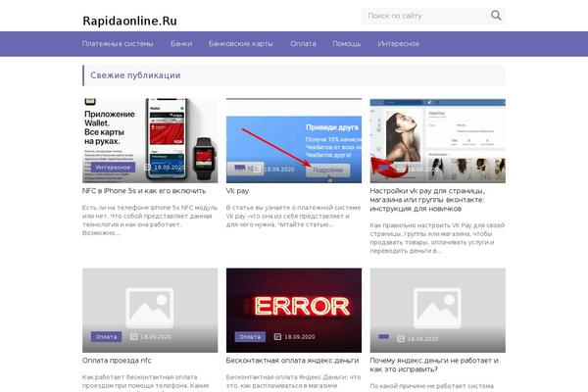This screenshot has height=392, width=588.
Task: Open the VK pay settings article thumbnail
Action: coord(438,141)
